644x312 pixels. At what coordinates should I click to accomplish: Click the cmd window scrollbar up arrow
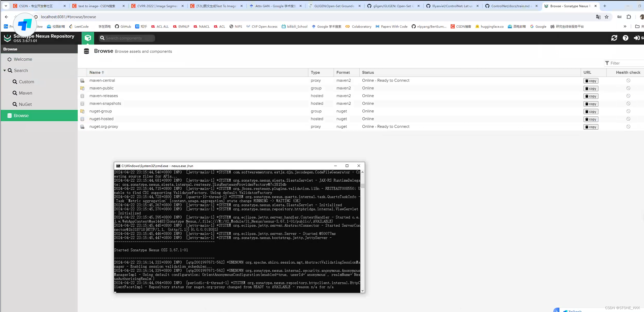click(x=362, y=172)
